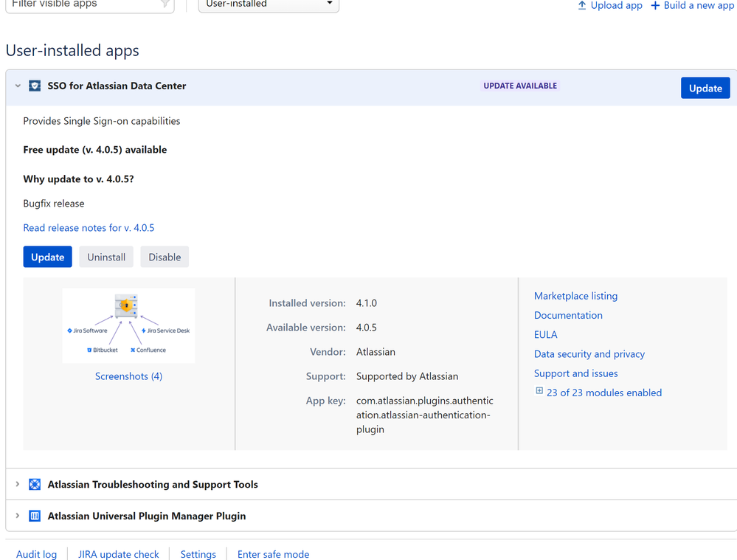Expand the Atlassian Universal Plugin Manager Plugin row

(x=18, y=515)
